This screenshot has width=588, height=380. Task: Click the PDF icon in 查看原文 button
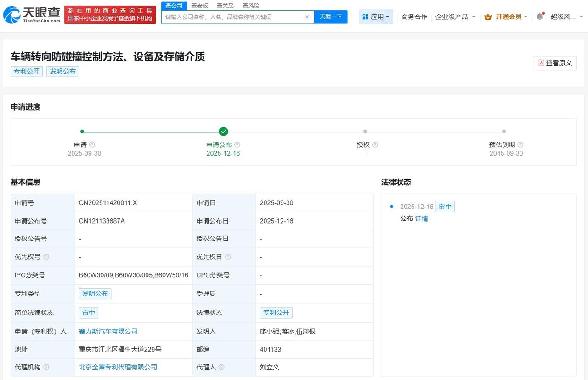pyautogui.click(x=542, y=63)
